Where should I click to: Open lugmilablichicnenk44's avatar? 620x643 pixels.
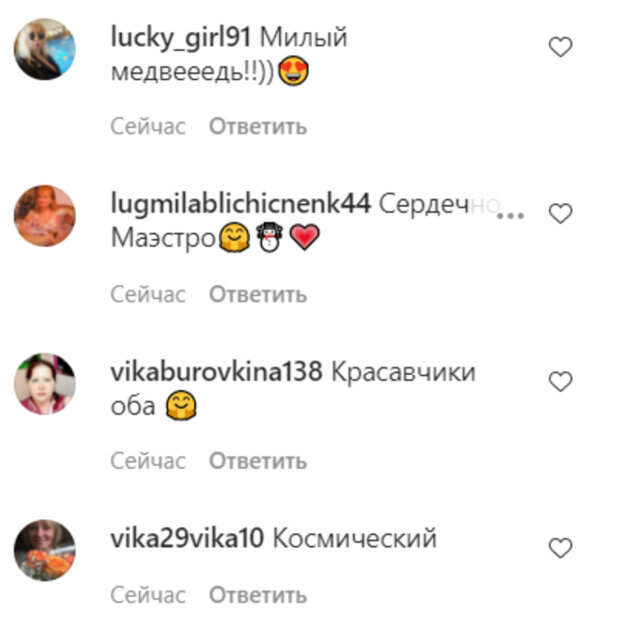45,216
